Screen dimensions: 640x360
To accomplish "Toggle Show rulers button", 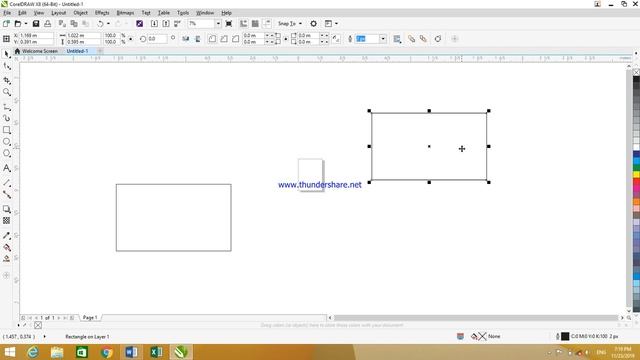I will coord(244,24).
